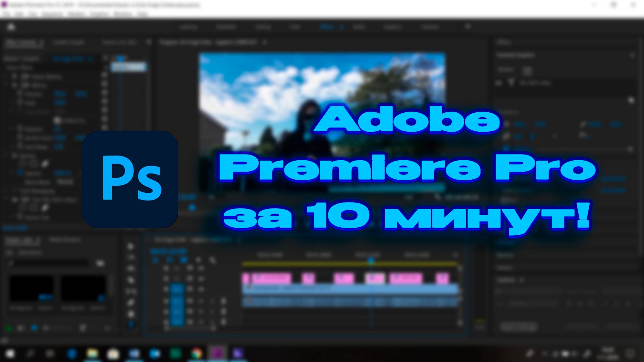Viewport: 644px width, 362px height.
Task: Switch to the highlighted Effects workspace
Action: pos(327,27)
